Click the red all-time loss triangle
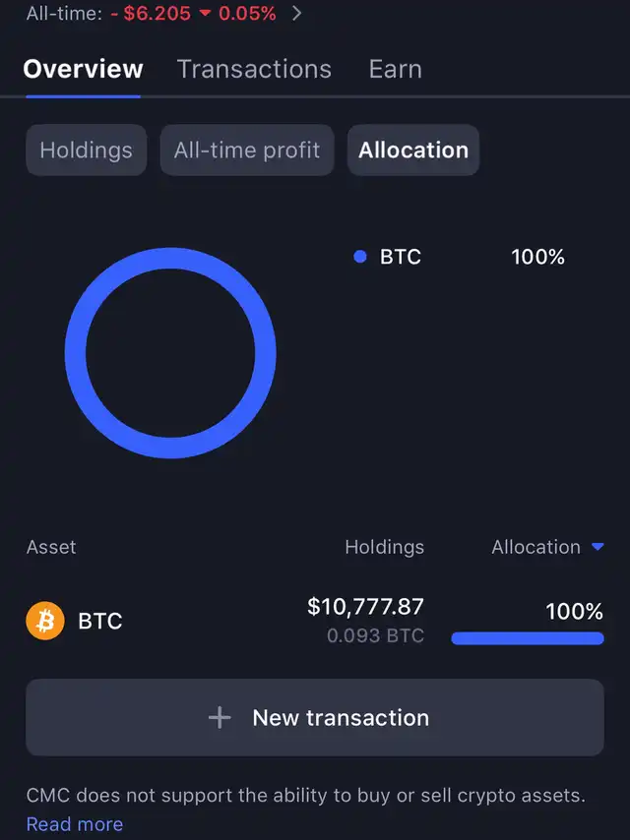Image resolution: width=630 pixels, height=840 pixels. [204, 15]
